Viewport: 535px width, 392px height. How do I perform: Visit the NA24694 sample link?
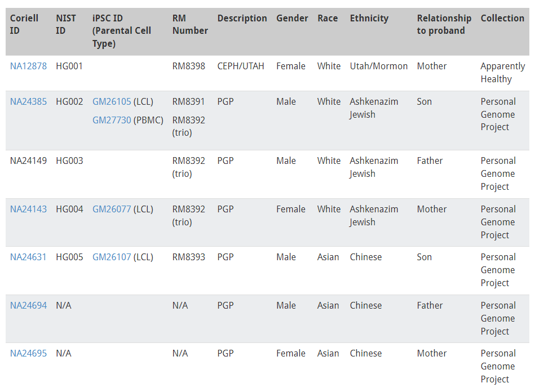[x=28, y=305]
